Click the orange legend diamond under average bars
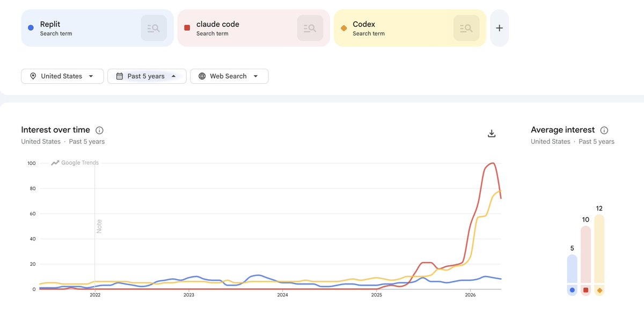Viewport: 644px width, 313px height. (599, 290)
